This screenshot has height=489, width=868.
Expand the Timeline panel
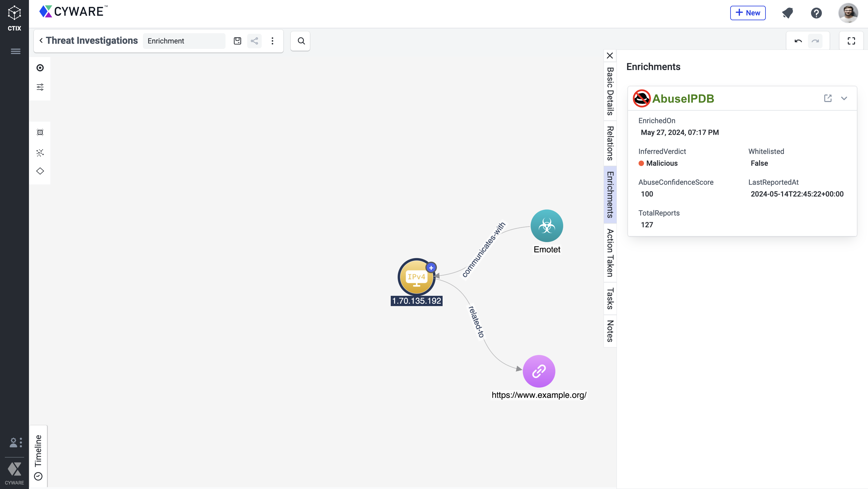pyautogui.click(x=38, y=456)
